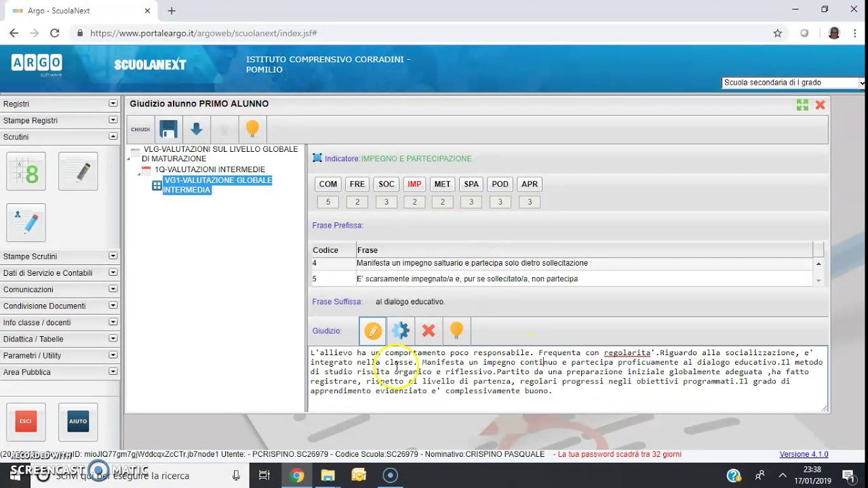The height and width of the screenshot is (488, 868).
Task: Select phrase row with Codice 5
Action: [561, 279]
